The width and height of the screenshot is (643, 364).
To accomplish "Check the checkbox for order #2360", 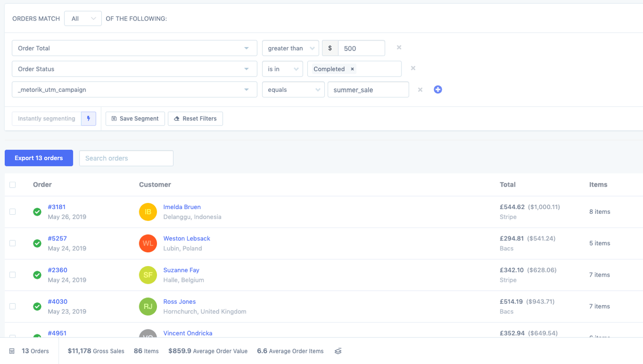I will pyautogui.click(x=12, y=275).
